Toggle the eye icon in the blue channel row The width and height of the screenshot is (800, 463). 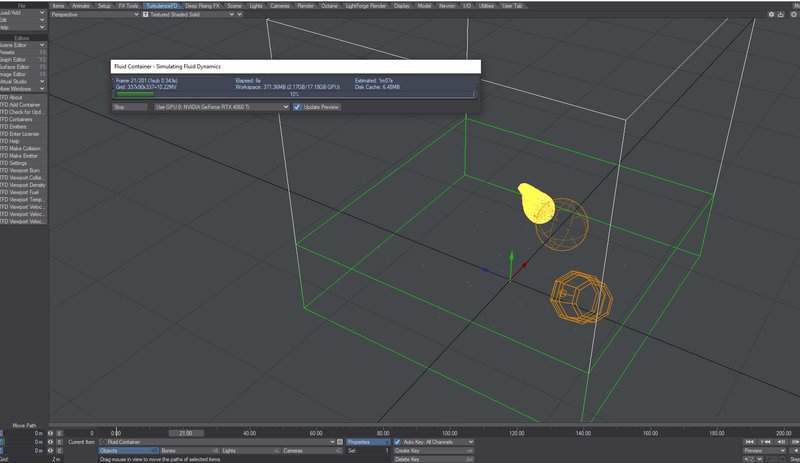50,451
